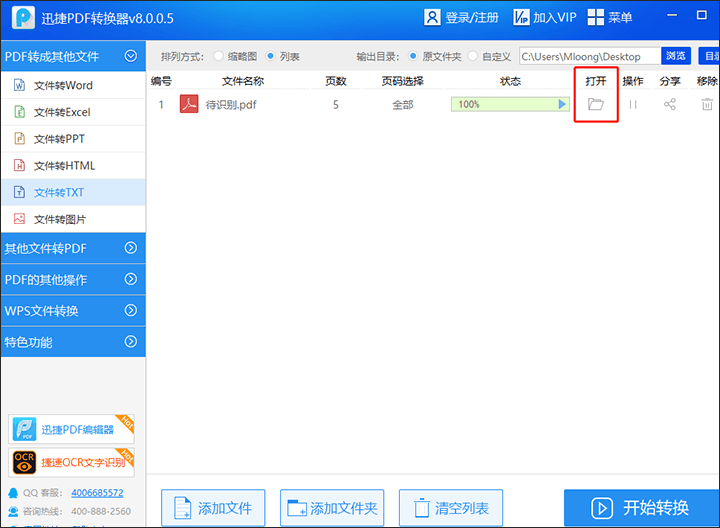Click the 咨询热线 headset icon

tap(13, 511)
